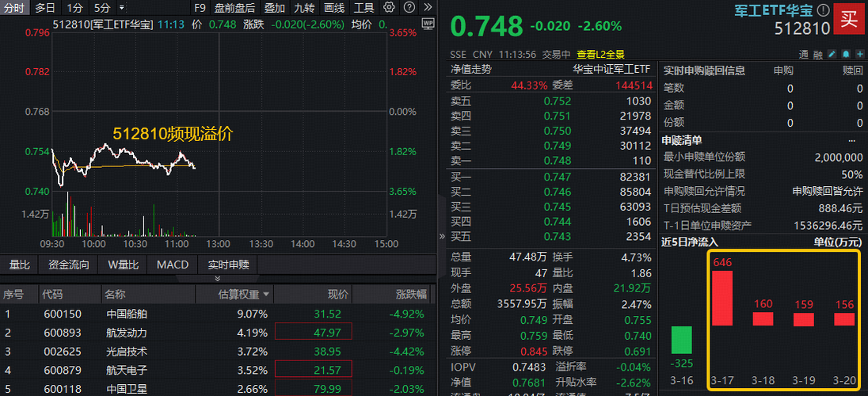Click the info icon beside 军工ETF华宝
Image resolution: width=868 pixels, height=396 pixels.
pos(823,11)
